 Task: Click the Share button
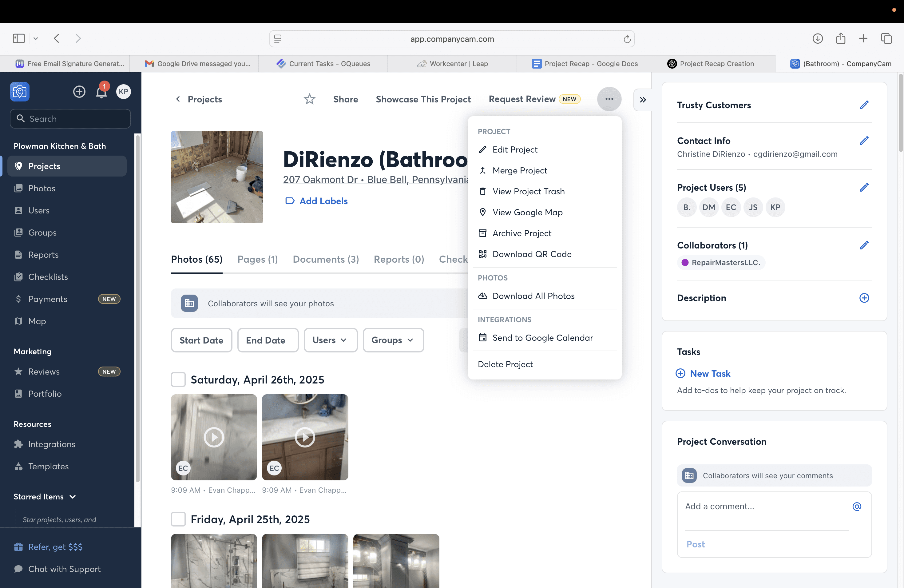tap(346, 99)
